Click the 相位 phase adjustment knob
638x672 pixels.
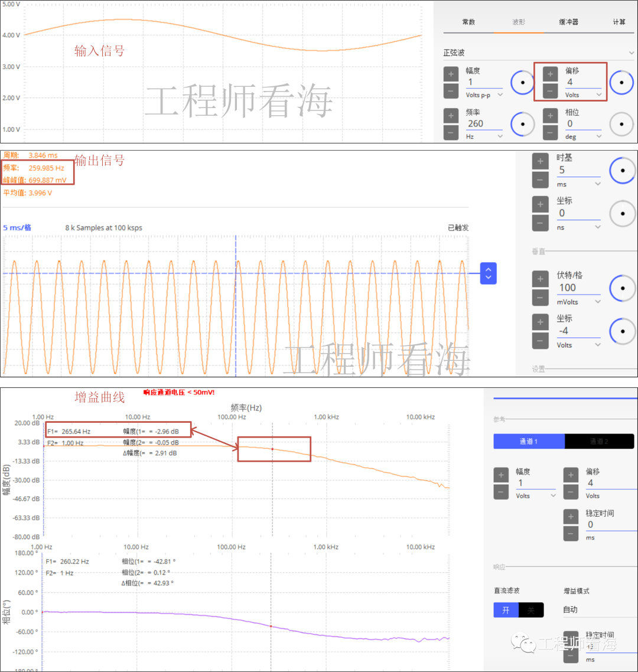coord(621,124)
